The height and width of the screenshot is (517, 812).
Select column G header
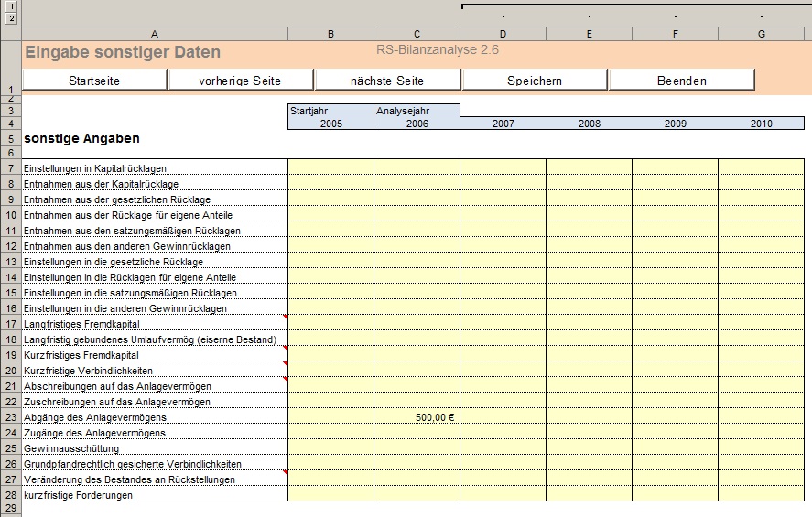click(762, 35)
